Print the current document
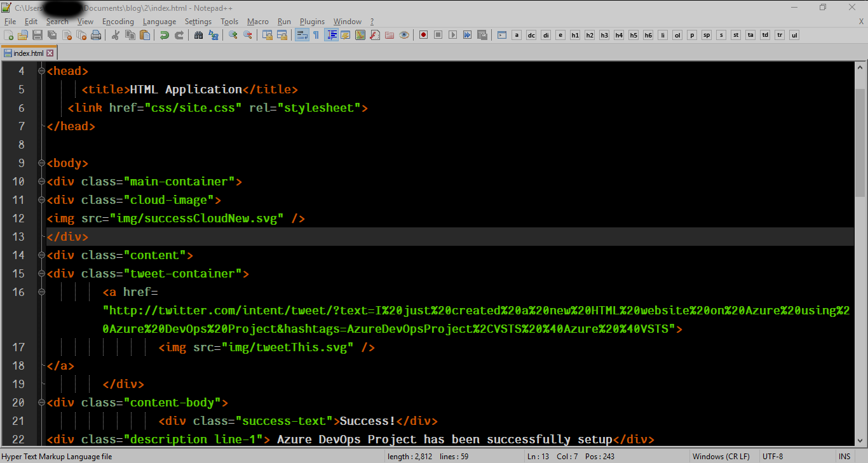868x463 pixels. click(96, 35)
